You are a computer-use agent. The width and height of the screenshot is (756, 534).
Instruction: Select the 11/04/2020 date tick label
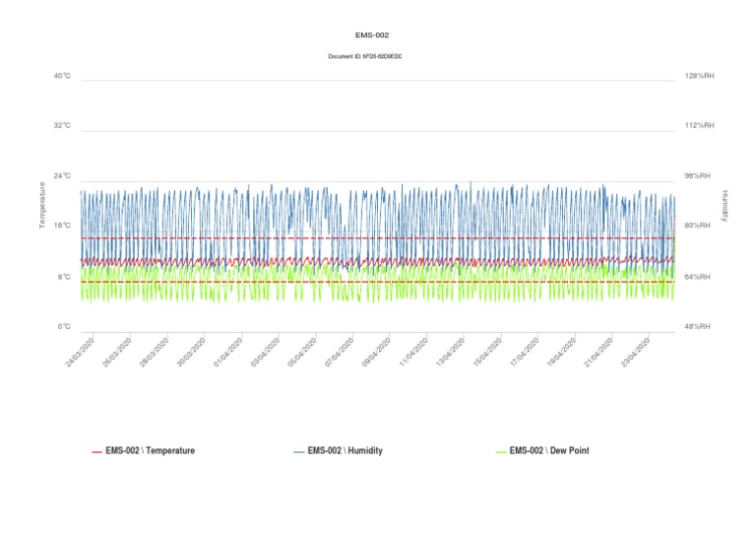click(412, 353)
